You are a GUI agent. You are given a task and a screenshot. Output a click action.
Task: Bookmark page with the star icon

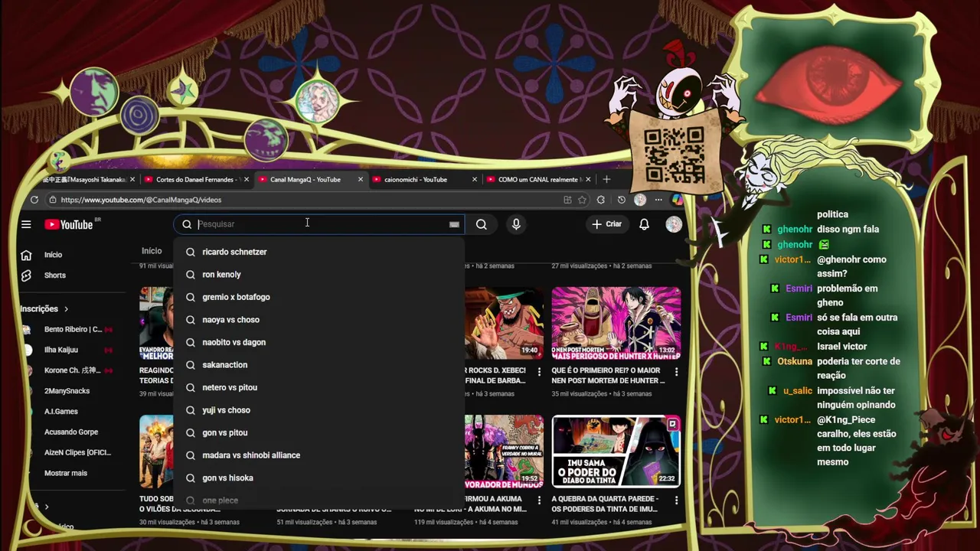tap(583, 200)
